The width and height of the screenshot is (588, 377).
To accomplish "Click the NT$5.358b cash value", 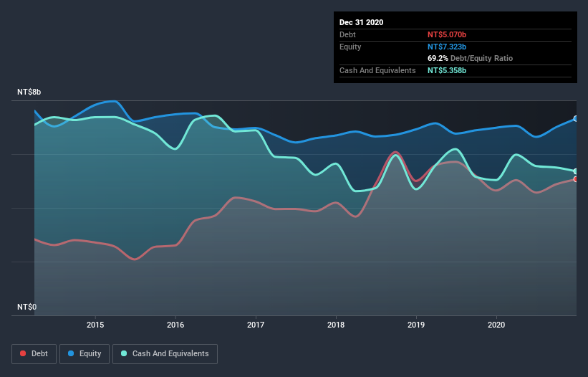I will point(447,70).
